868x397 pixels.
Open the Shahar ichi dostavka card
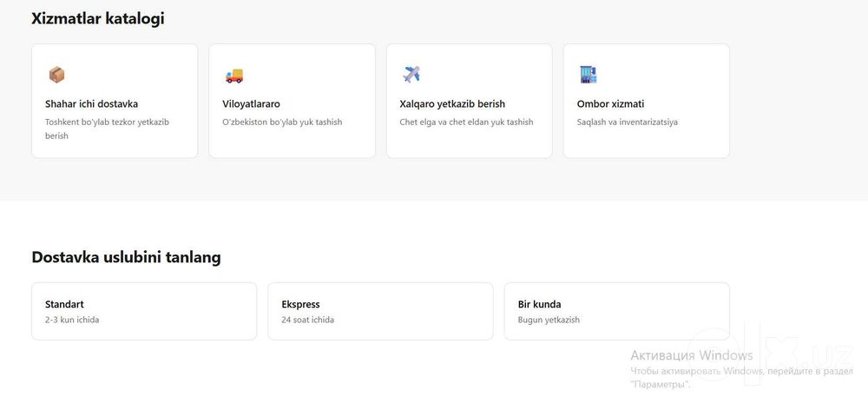tap(115, 101)
